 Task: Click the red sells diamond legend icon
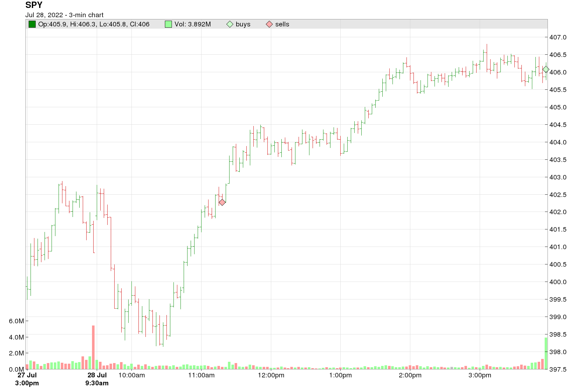(269, 24)
